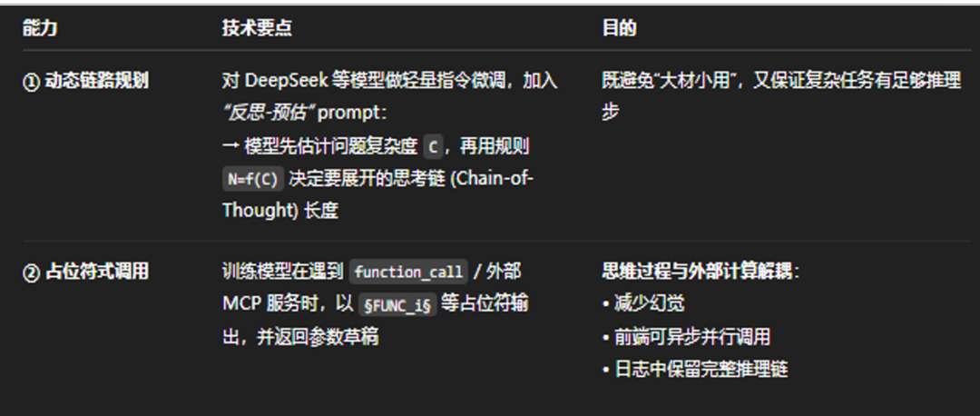Click the function_call code chip
Screen dimensions: 980x416
408,272
